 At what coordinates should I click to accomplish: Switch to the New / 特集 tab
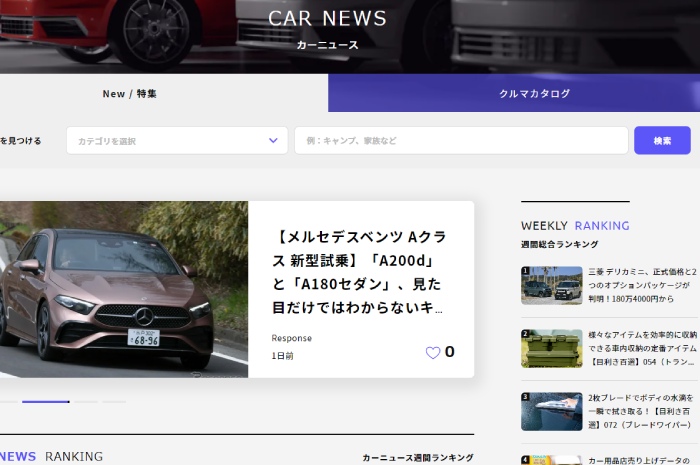(x=130, y=94)
